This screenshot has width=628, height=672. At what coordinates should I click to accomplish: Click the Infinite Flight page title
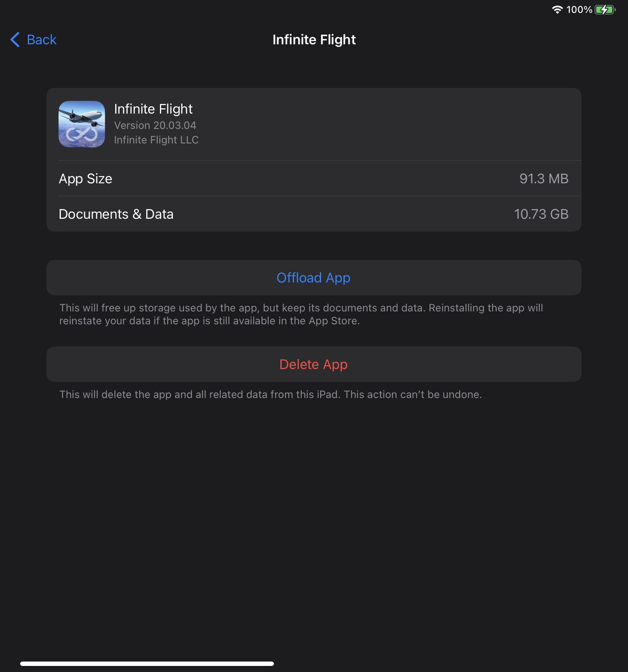(314, 39)
